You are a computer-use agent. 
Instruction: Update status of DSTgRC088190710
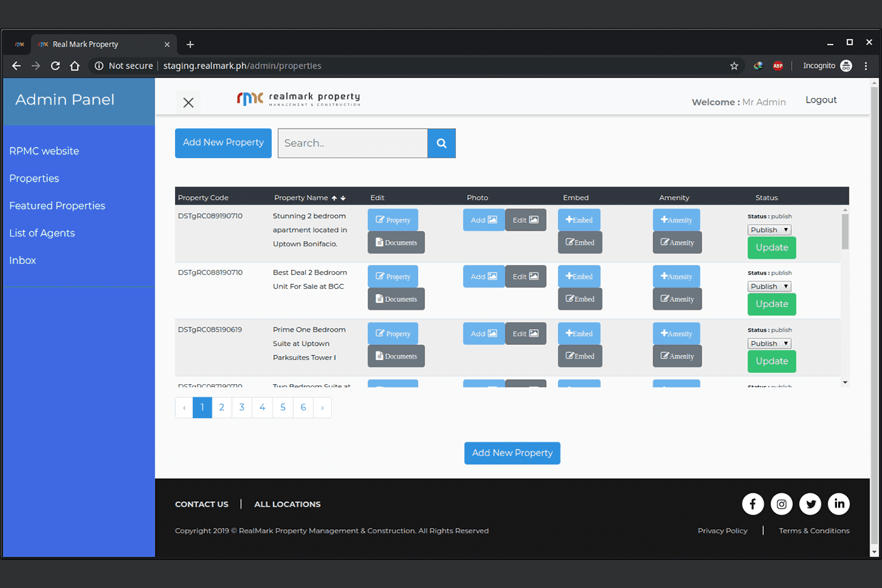click(772, 304)
